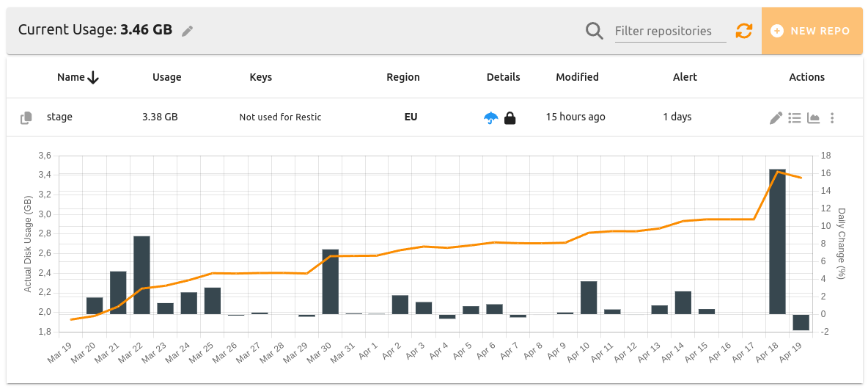Click the EU region label
This screenshot has height=389, width=868.
411,117
